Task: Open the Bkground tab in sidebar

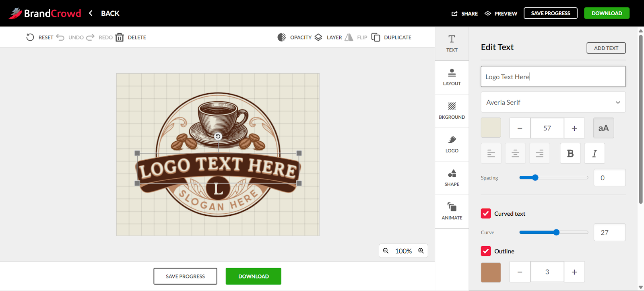Action: click(x=452, y=111)
